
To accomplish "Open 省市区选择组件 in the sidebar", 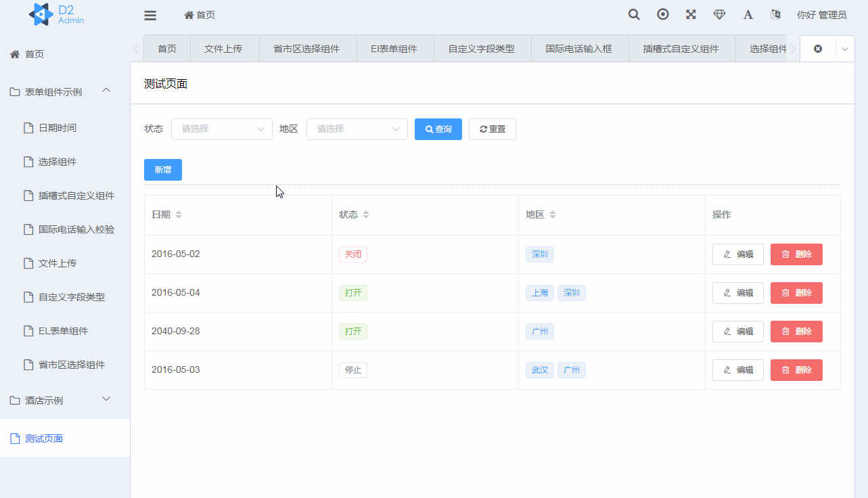I will point(65,365).
